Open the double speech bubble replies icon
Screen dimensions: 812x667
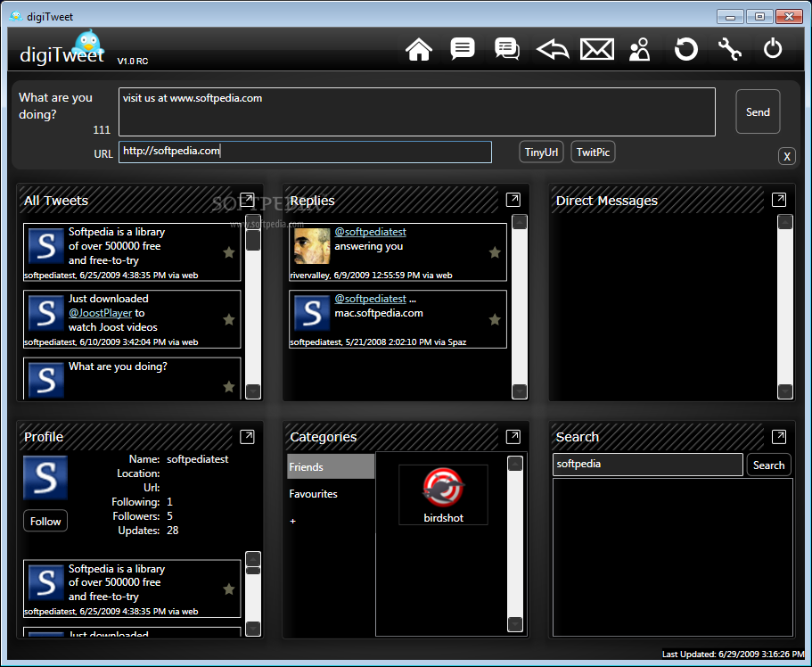pos(507,49)
